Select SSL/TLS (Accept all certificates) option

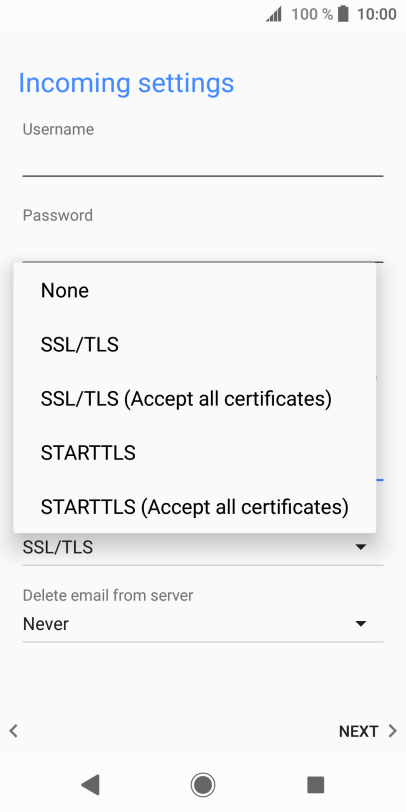click(x=195, y=399)
